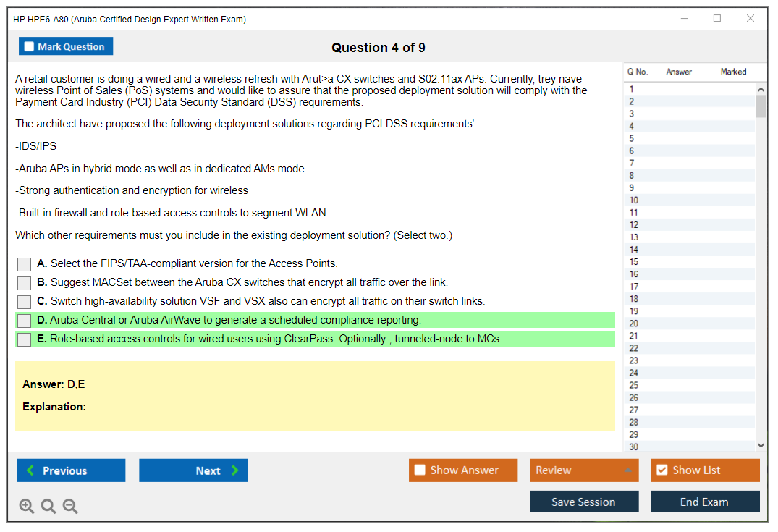The image size is (778, 532).
Task: Click the zoom out magnifier icon
Action: (x=70, y=507)
